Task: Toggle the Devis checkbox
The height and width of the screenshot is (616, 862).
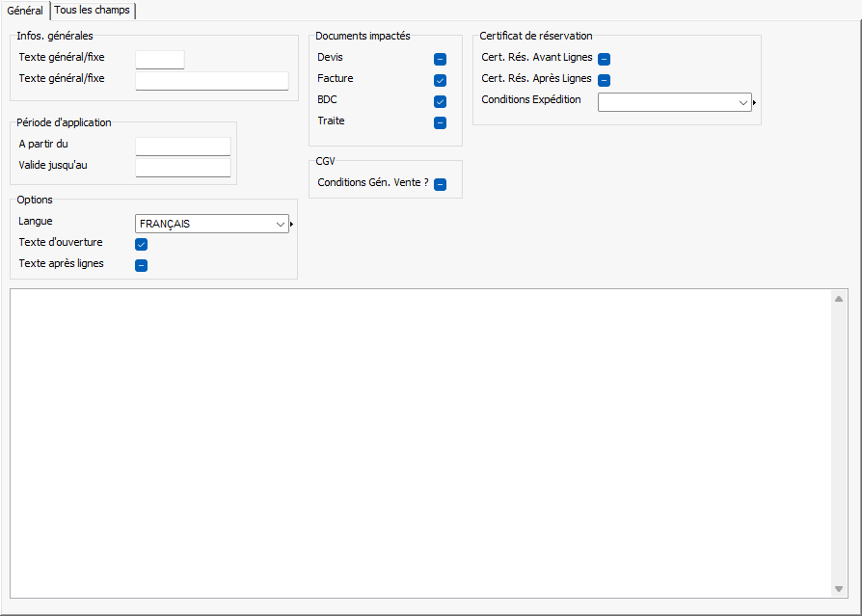Action: pos(440,59)
